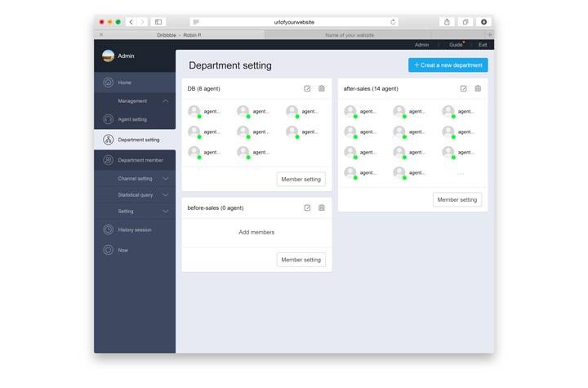Click the edit icon for DB department
Screen dimensions: 588x388
pyautogui.click(x=307, y=88)
